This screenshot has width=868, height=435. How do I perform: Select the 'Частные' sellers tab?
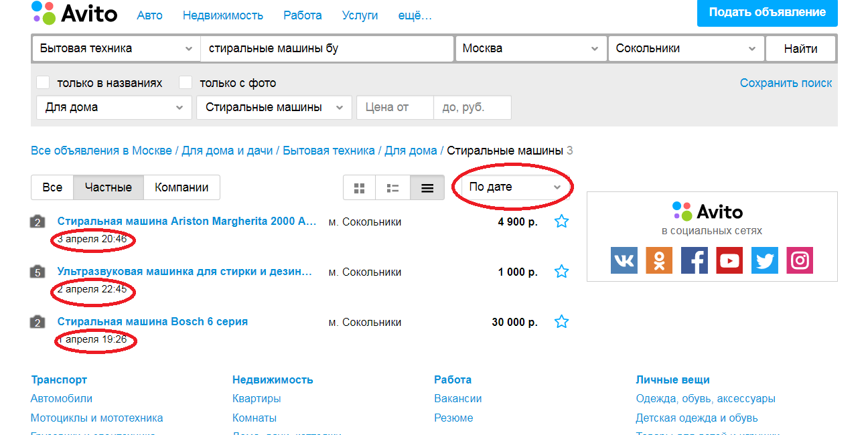click(108, 187)
